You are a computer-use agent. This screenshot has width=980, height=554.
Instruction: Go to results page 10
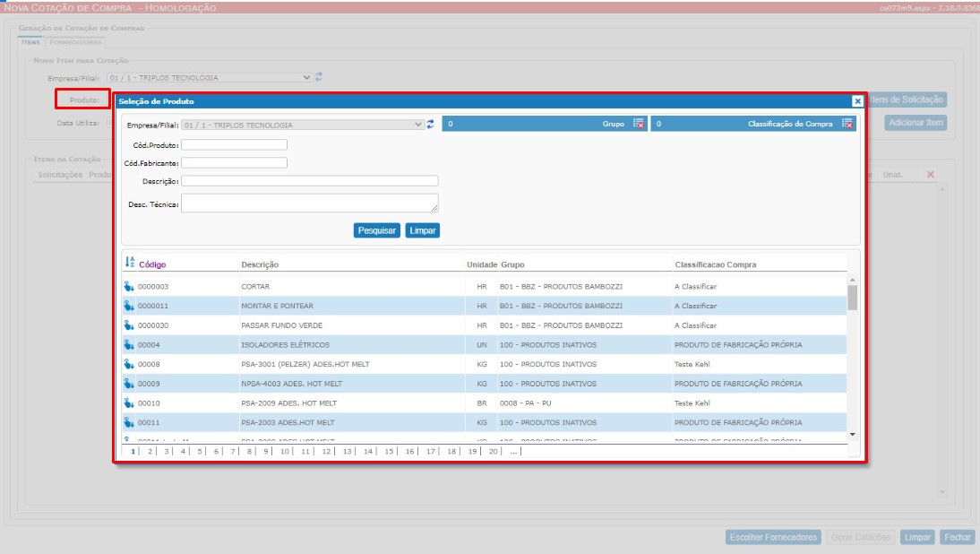click(x=284, y=451)
